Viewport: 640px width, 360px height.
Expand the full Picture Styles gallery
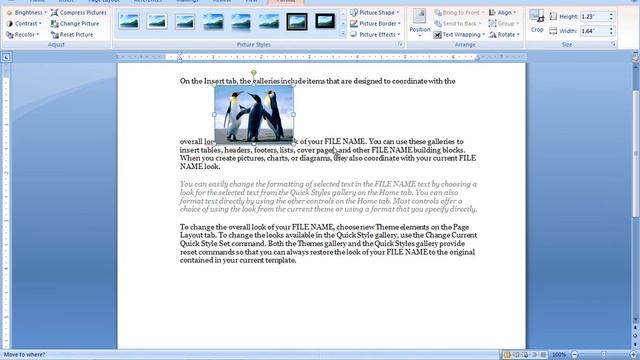tap(343, 33)
